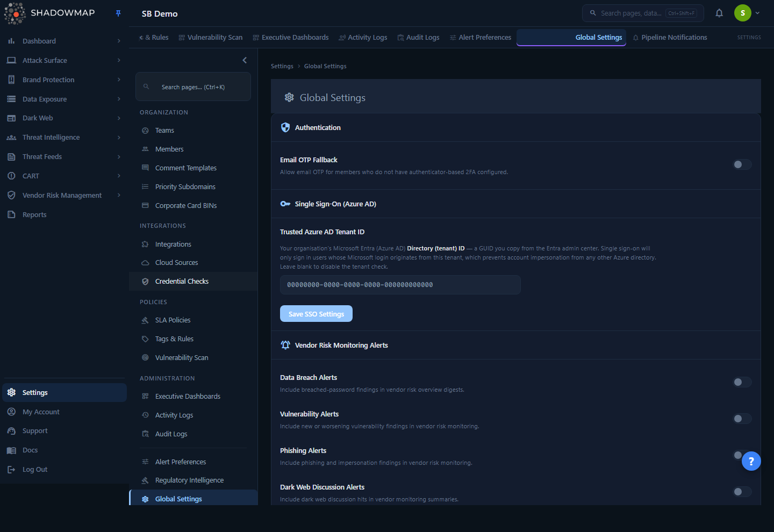Screen dimensions: 774x532
Task: Click the Regulatory Intelligence gavel icon
Action: (x=145, y=480)
